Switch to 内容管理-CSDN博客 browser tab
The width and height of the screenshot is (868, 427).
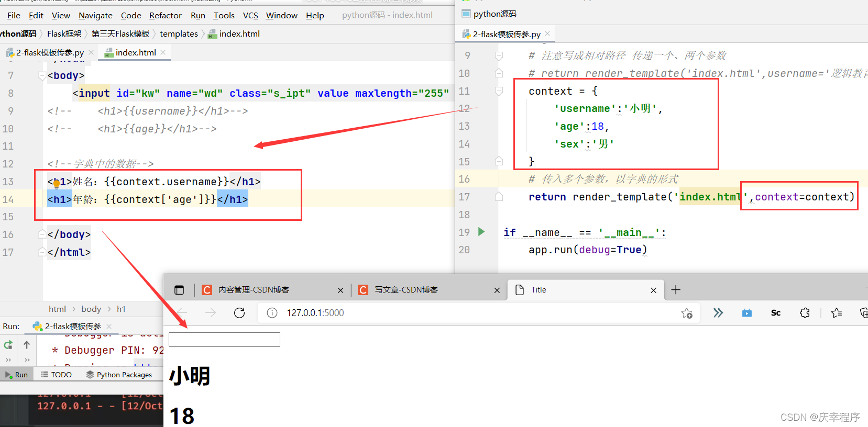(270, 290)
